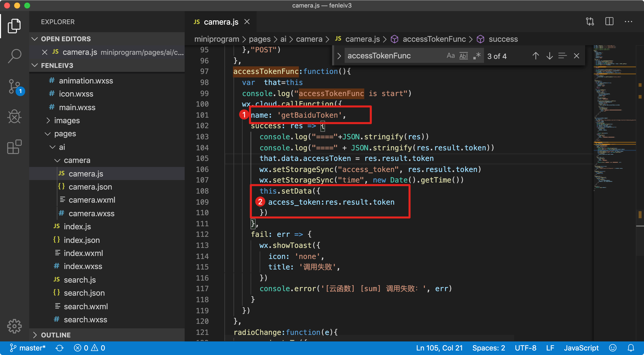Open the Source Control view
This screenshot has width=644, height=355.
click(x=14, y=86)
